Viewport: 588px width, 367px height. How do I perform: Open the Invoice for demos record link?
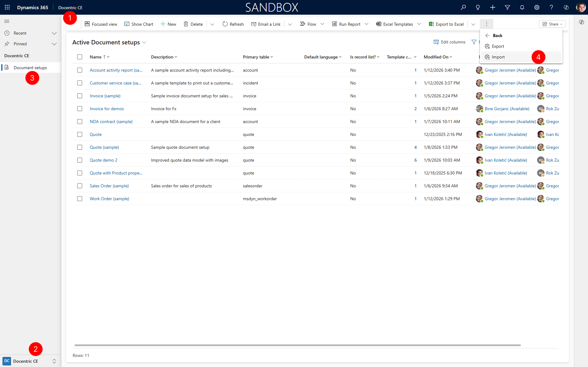coord(107,109)
